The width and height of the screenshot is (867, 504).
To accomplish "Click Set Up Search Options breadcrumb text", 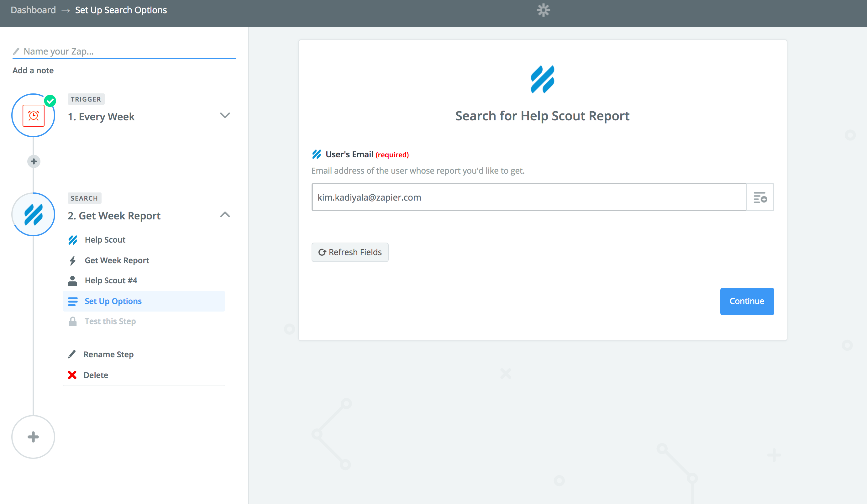I will pyautogui.click(x=121, y=10).
